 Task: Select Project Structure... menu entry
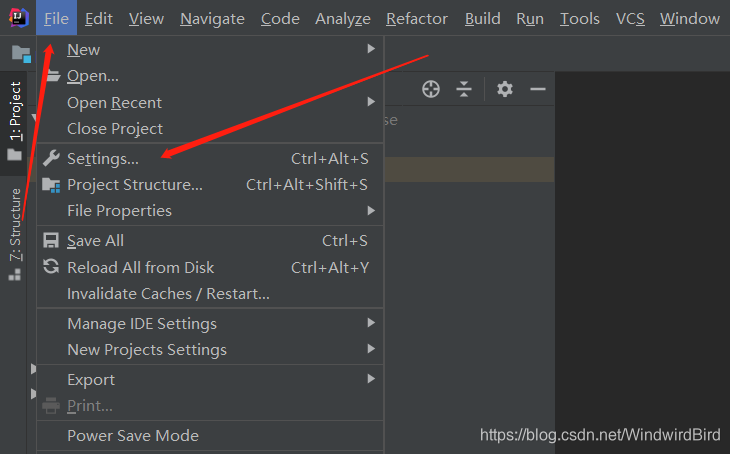(210, 185)
